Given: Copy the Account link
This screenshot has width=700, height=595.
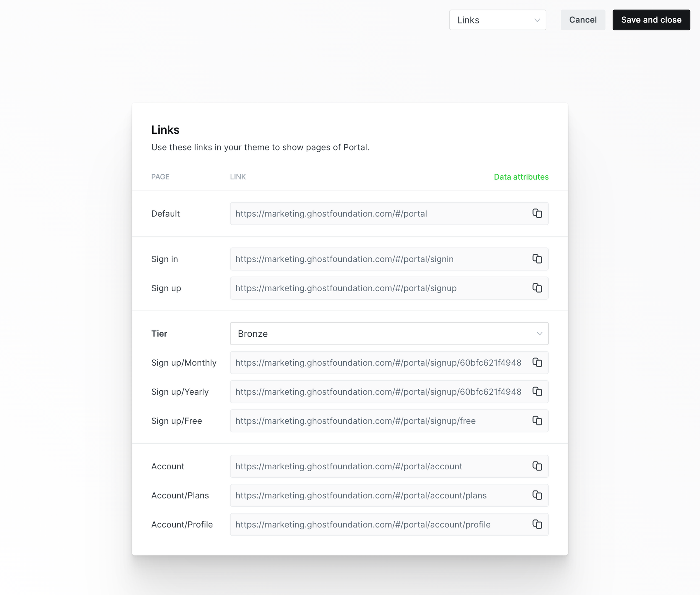Looking at the screenshot, I should 537,466.
